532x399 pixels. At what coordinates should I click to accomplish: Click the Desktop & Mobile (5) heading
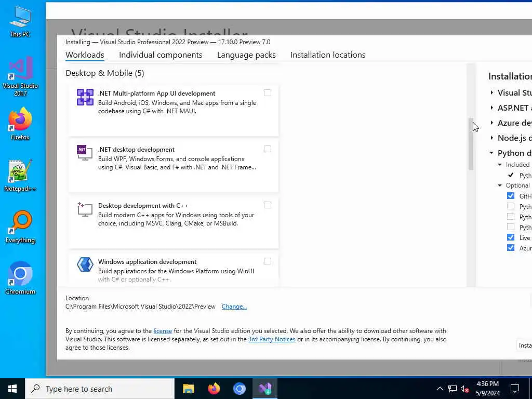tap(105, 73)
